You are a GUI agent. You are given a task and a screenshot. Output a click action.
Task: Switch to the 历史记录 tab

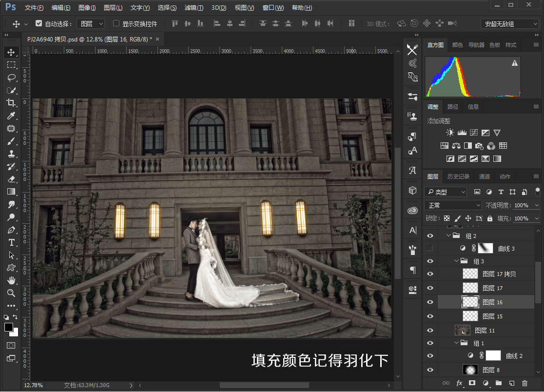point(458,176)
